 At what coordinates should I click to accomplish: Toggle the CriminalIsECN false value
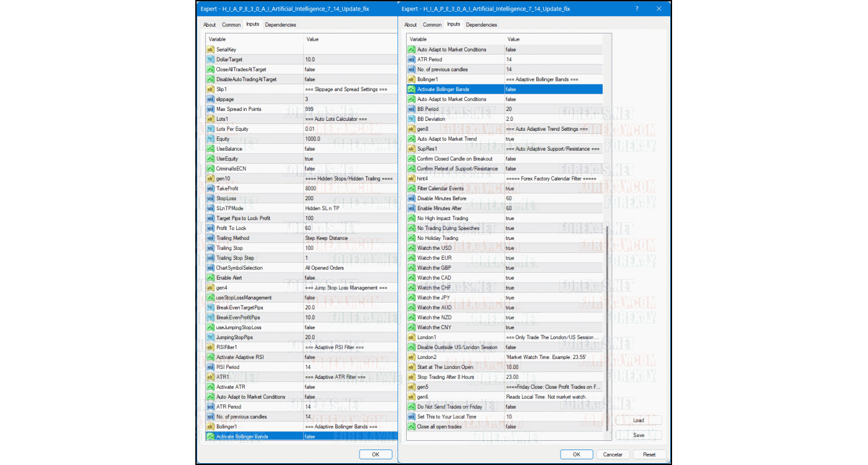pyautogui.click(x=347, y=169)
